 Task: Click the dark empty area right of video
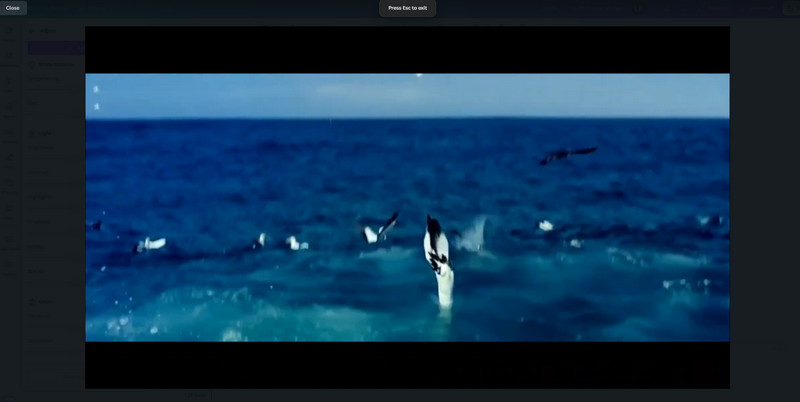765,200
